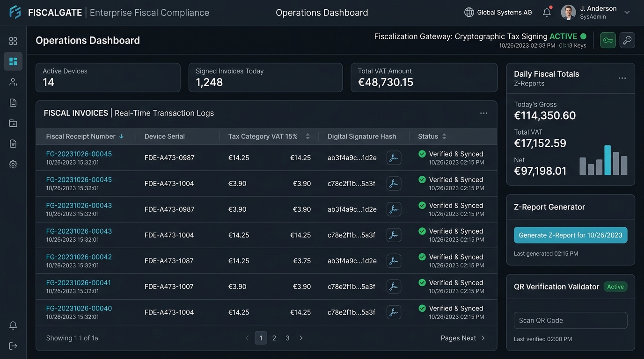Click the Total VAT Amount €48,730.15 value
644x359 pixels.
point(386,82)
